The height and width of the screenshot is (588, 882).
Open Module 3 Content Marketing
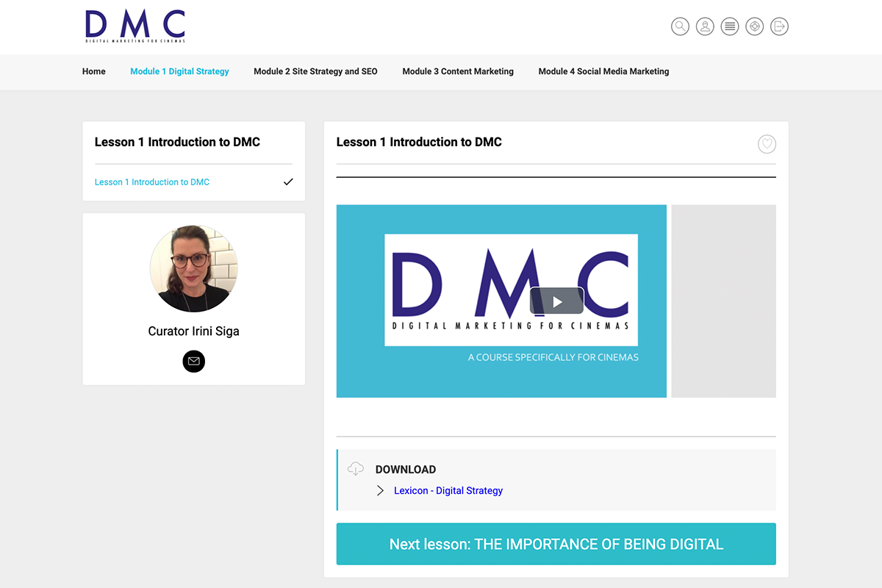(457, 71)
